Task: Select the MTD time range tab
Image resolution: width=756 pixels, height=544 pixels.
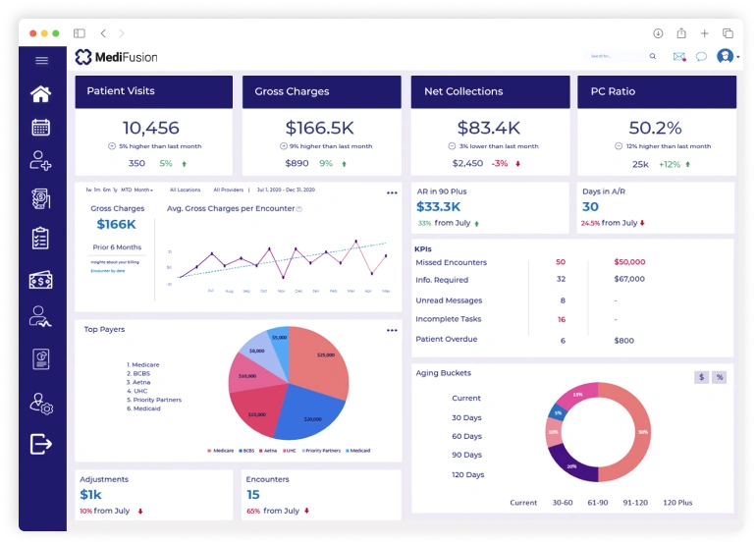Action: tap(127, 190)
